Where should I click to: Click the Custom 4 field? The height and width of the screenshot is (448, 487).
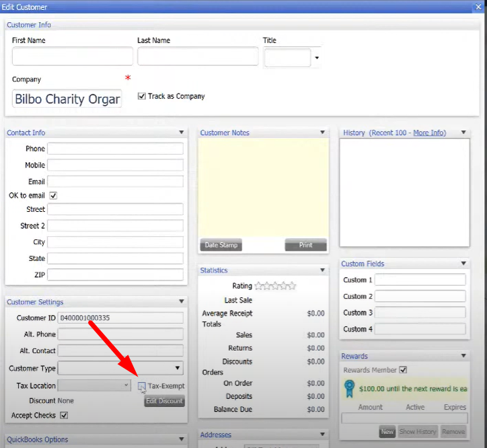(420, 329)
